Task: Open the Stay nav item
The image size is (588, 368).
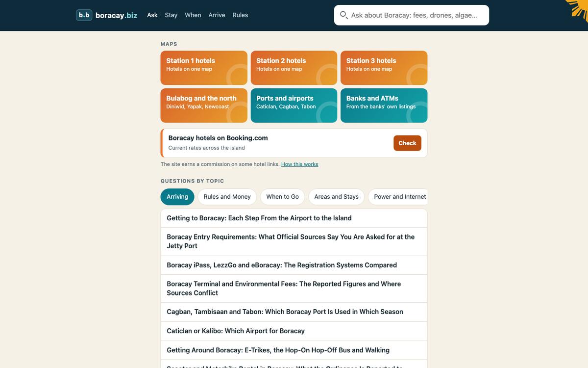Action: tap(171, 15)
